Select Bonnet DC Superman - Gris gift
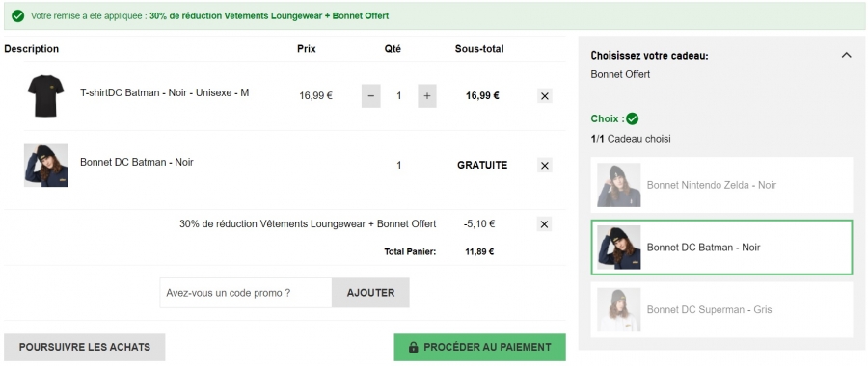868x366 pixels. [x=721, y=309]
